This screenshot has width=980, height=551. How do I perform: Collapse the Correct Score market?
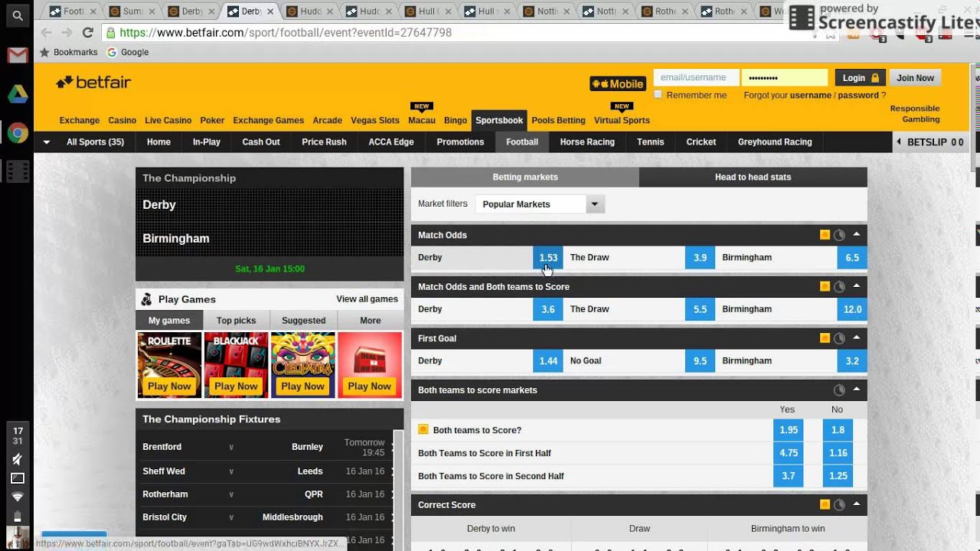[x=856, y=504]
